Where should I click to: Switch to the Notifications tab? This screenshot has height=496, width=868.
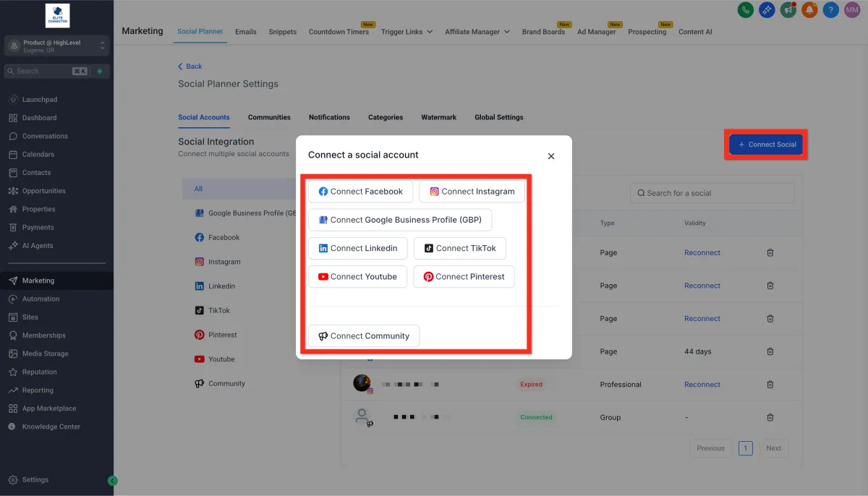click(329, 117)
